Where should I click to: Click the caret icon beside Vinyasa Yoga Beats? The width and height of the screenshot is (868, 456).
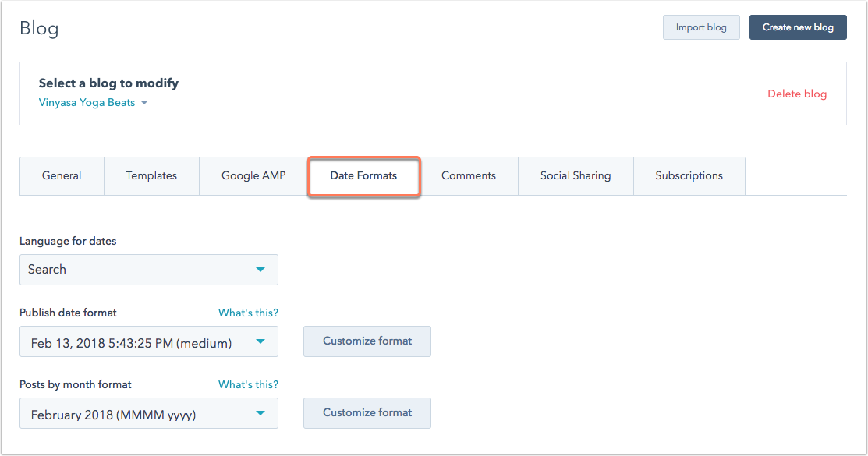coord(144,103)
